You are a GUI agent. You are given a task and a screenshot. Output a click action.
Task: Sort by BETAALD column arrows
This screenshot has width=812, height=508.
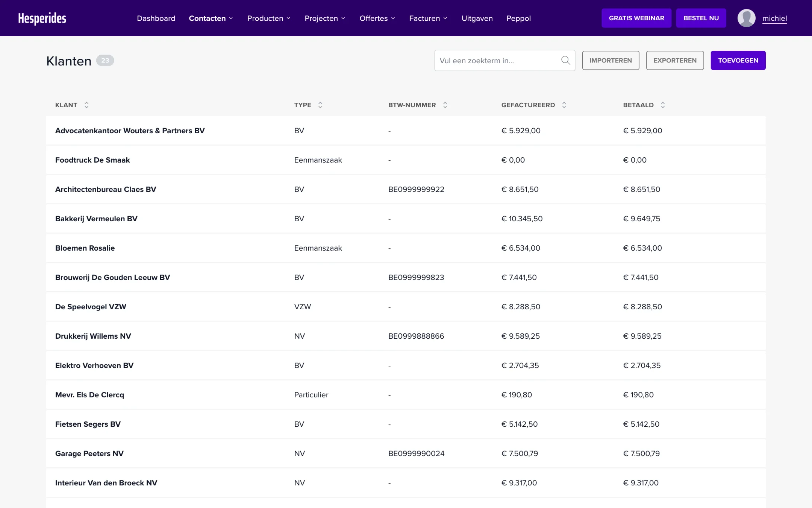(663, 105)
